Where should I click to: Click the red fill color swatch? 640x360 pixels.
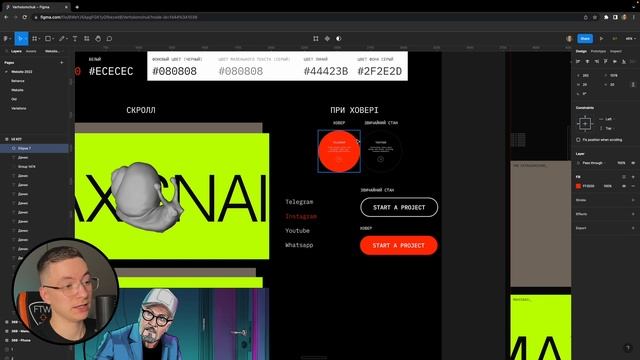[x=578, y=186]
